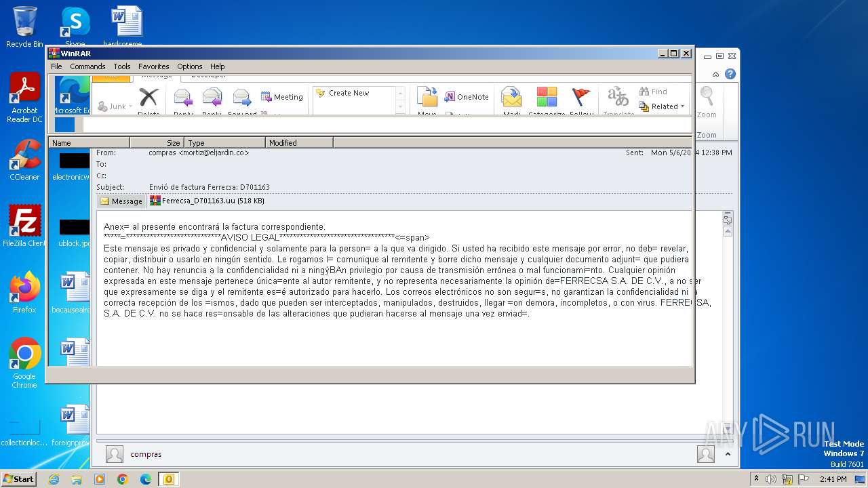The image size is (868, 488).
Task: Click the Find binoculars button
Action: (654, 91)
